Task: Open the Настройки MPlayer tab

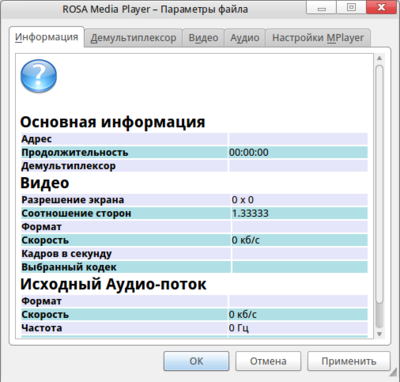Action: click(x=318, y=38)
